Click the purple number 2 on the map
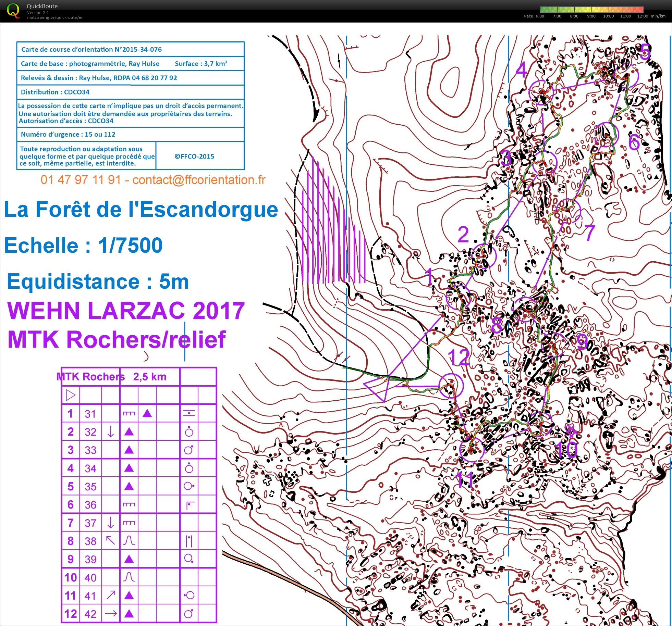Screen dimensions: 672x626 point(463,235)
